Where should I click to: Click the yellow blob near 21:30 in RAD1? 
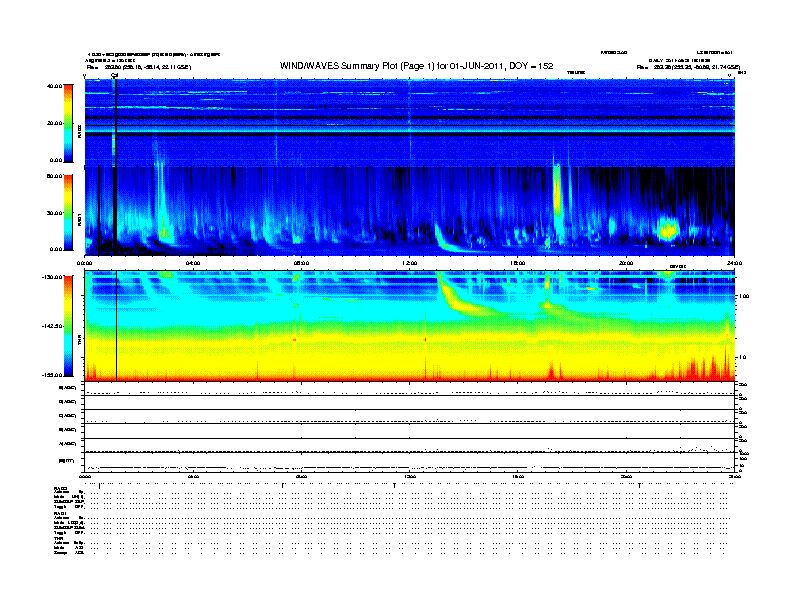click(x=668, y=230)
